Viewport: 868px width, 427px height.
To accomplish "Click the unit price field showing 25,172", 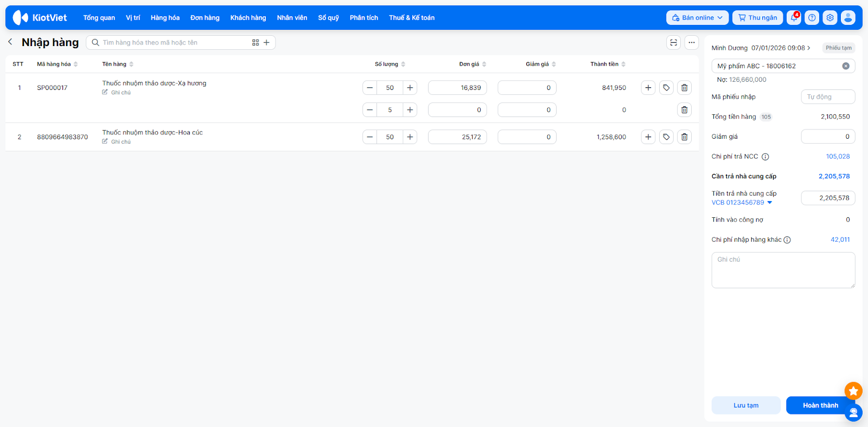I will pos(457,137).
